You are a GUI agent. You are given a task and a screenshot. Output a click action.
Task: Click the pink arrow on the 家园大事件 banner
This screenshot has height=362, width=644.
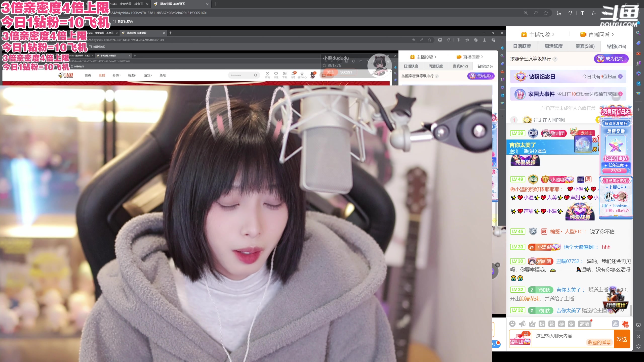tap(621, 94)
